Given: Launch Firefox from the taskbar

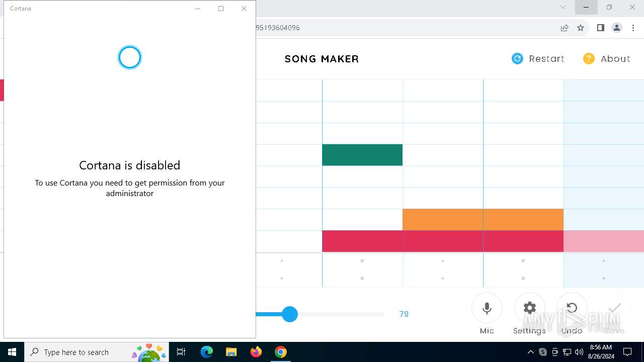Looking at the screenshot, I should tap(256, 352).
